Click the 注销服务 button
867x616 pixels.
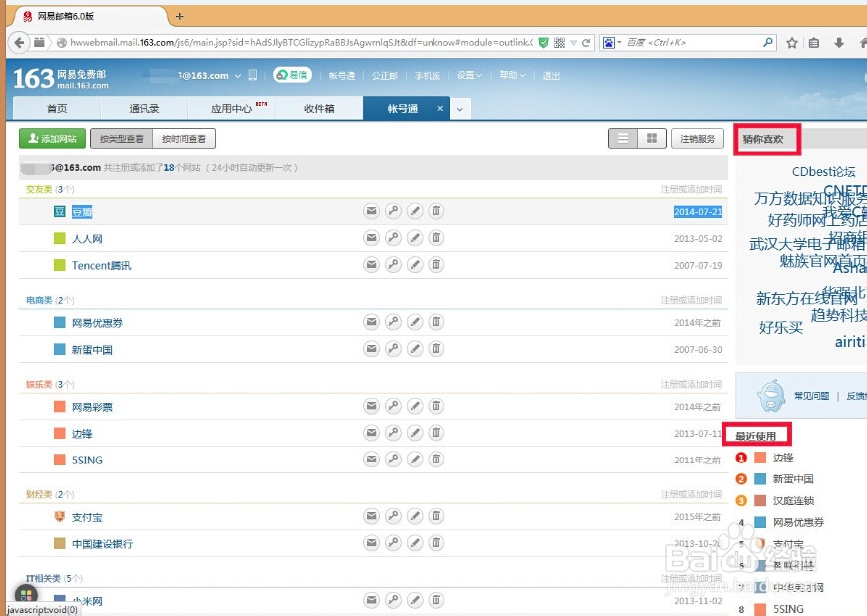pyautogui.click(x=698, y=139)
